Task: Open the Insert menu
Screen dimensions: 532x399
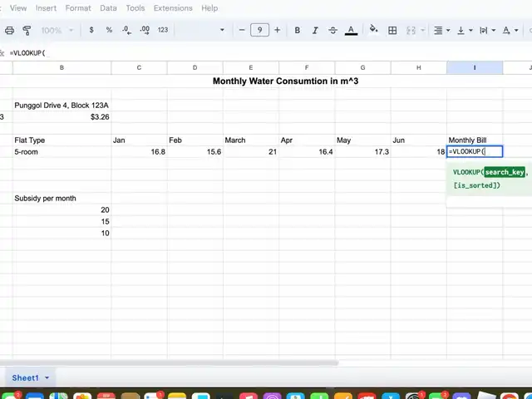Action: coord(47,8)
